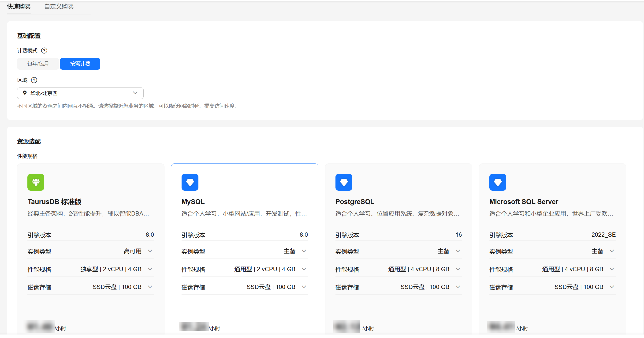The image size is (644, 338).
Task: Click the 资源选配 section heading
Action: pyautogui.click(x=29, y=141)
